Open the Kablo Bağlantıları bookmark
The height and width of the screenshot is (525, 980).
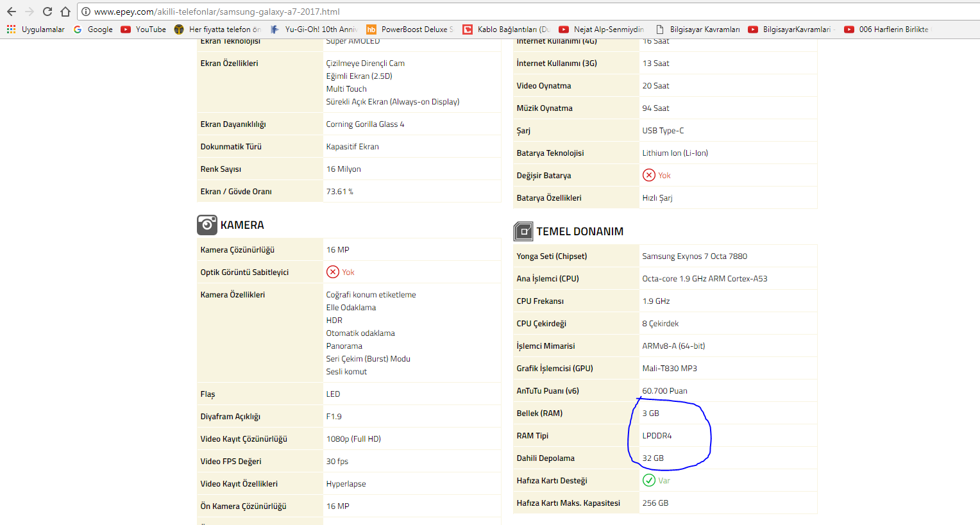507,29
